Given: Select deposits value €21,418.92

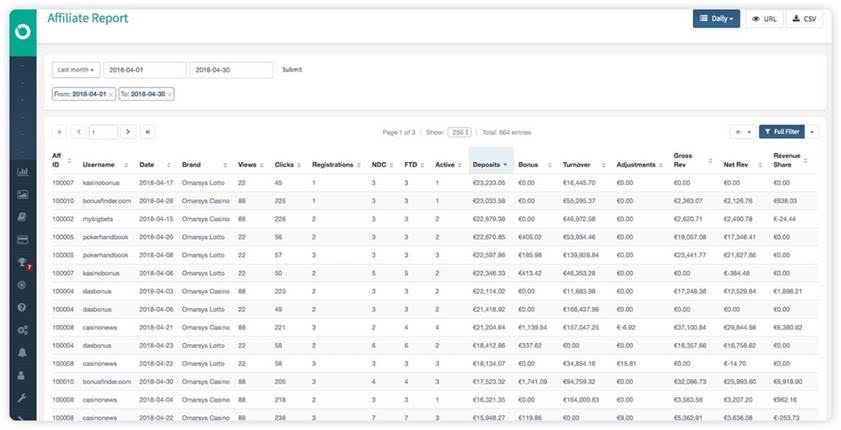Looking at the screenshot, I should [489, 309].
